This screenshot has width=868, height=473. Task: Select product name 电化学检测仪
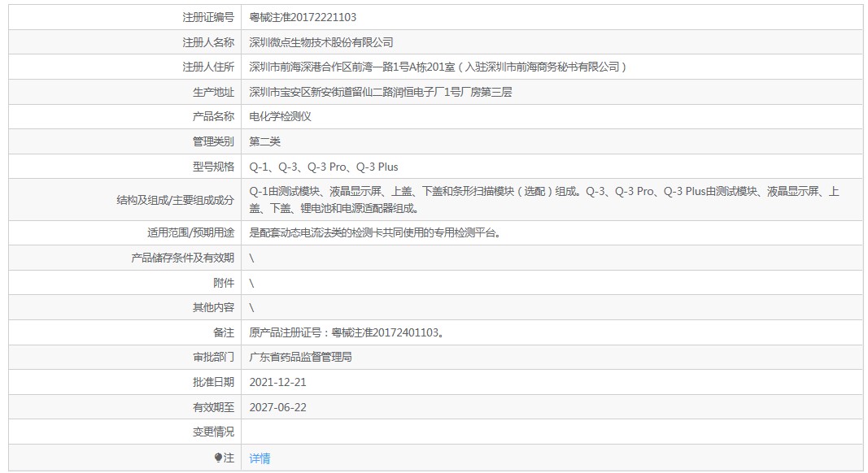(280, 117)
